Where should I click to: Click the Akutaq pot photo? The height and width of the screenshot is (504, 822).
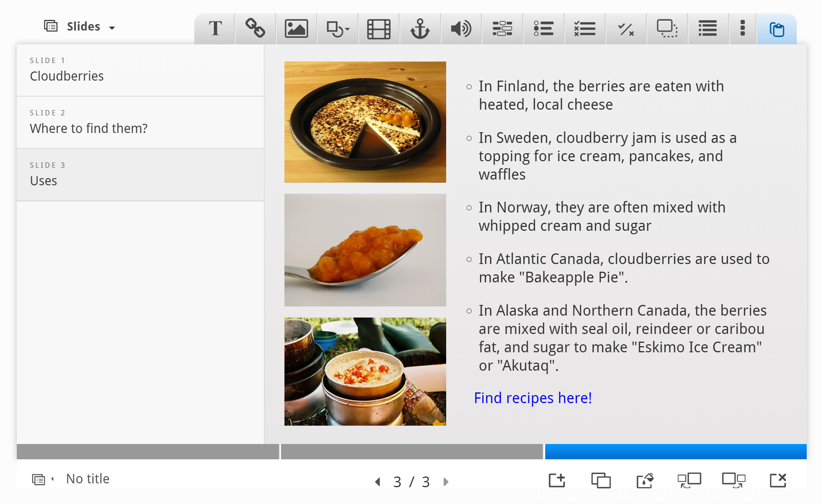[365, 371]
